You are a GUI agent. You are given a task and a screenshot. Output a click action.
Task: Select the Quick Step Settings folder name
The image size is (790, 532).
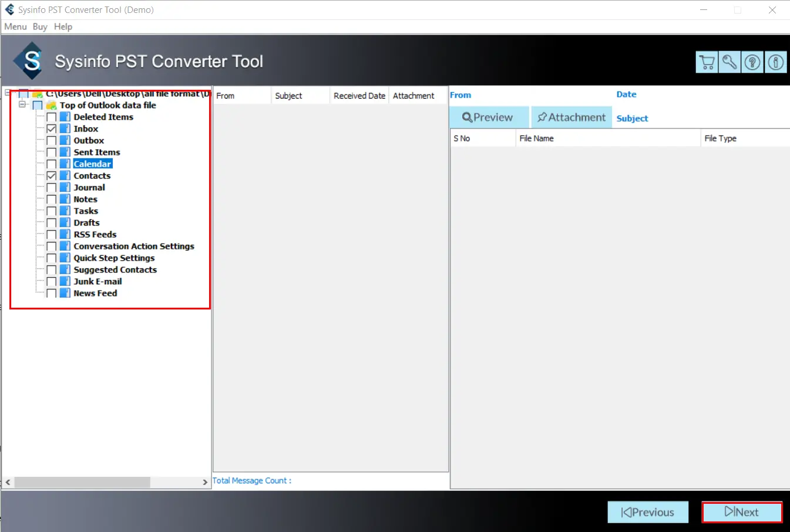114,258
